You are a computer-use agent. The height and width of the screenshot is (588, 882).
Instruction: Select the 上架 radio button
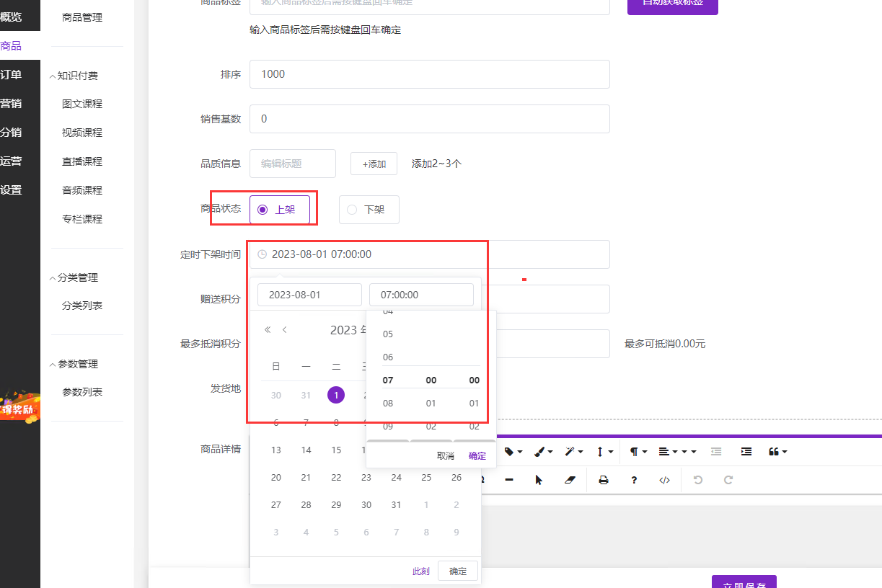click(x=263, y=210)
